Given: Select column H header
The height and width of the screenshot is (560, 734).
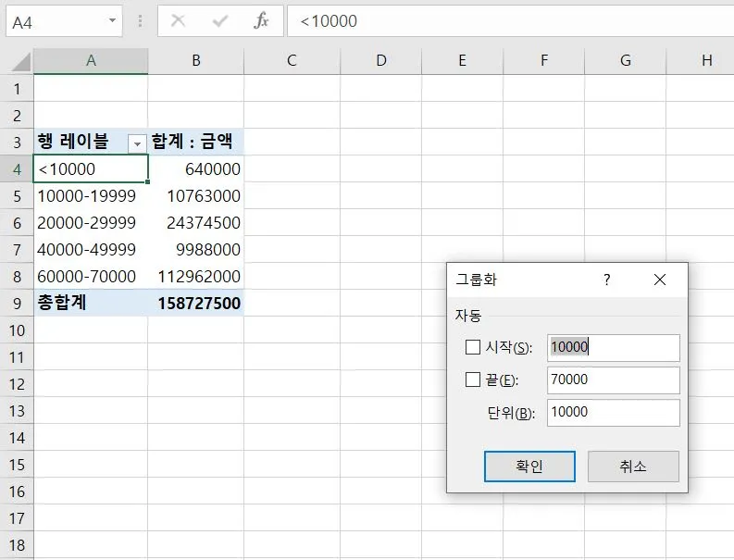Looking at the screenshot, I should pos(701,61).
